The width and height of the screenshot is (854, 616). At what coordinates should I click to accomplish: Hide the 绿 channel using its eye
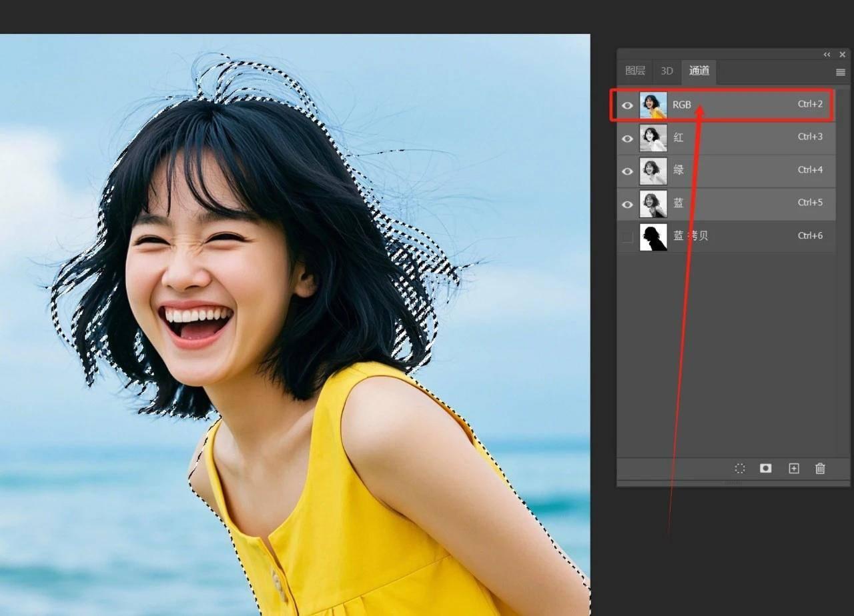pos(627,171)
